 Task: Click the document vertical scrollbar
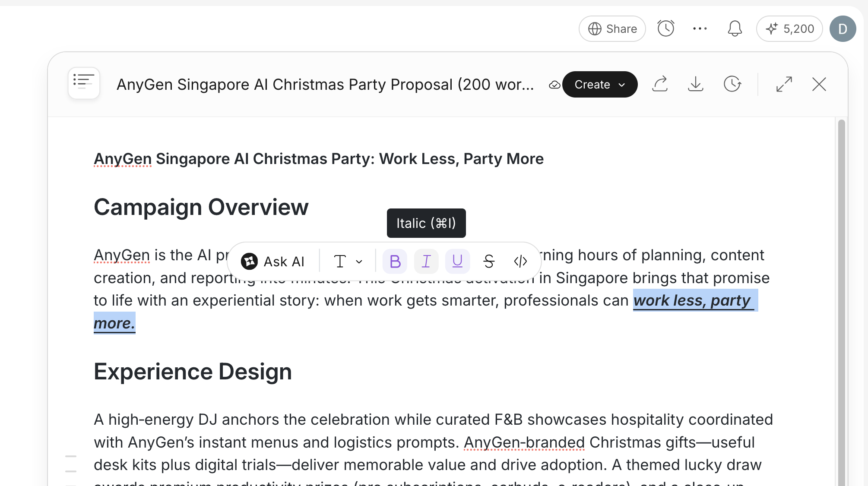click(841, 302)
